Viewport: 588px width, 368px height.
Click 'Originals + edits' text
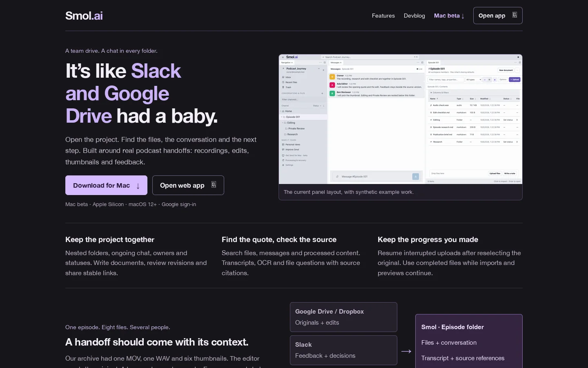317,323
